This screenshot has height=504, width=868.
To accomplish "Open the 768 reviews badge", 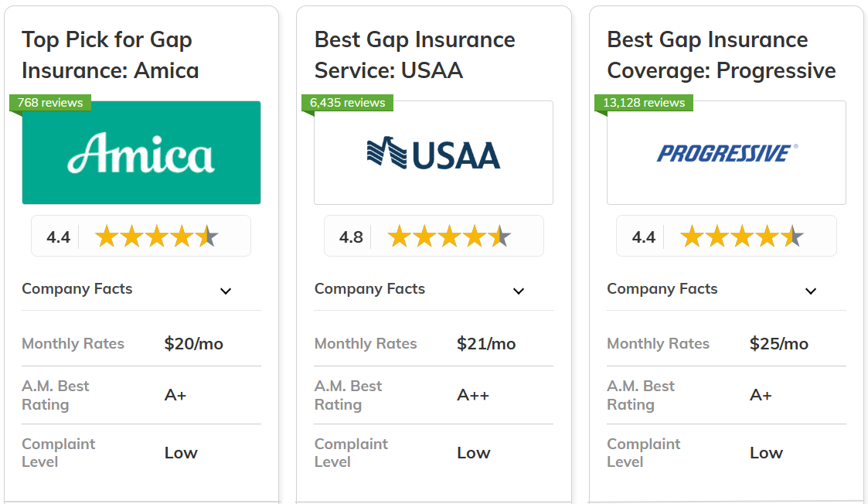I will [x=50, y=103].
